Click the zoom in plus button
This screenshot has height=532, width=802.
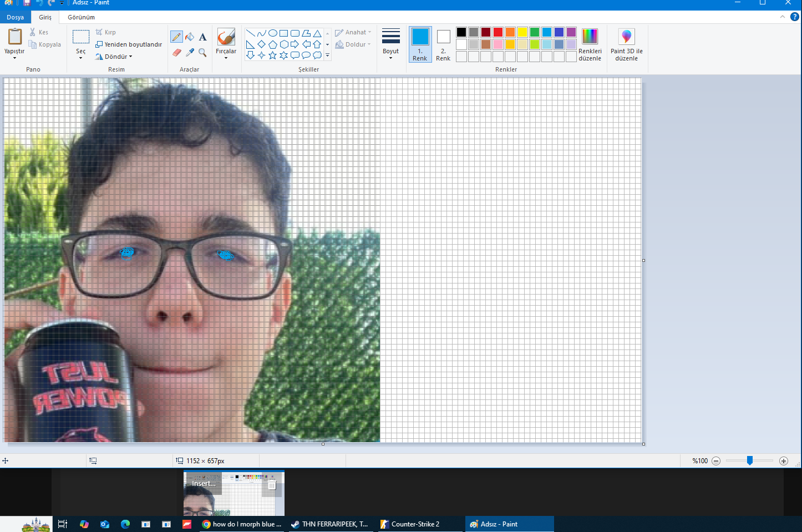click(783, 461)
